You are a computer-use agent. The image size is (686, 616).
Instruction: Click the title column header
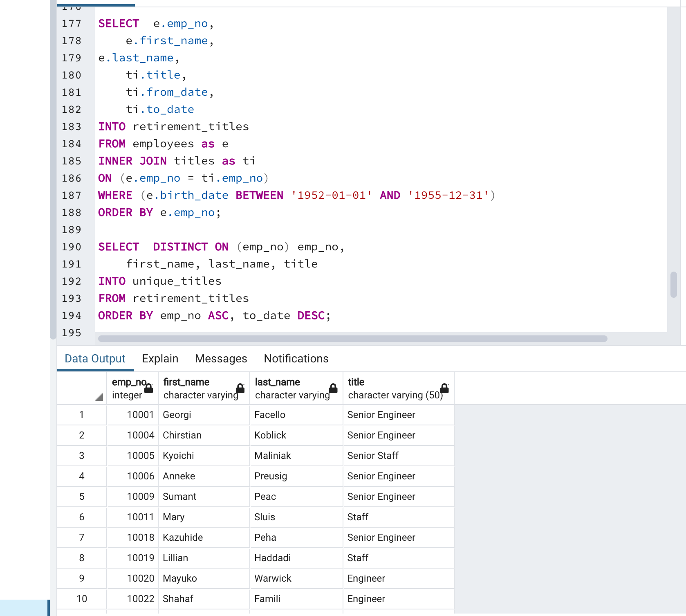click(x=399, y=388)
